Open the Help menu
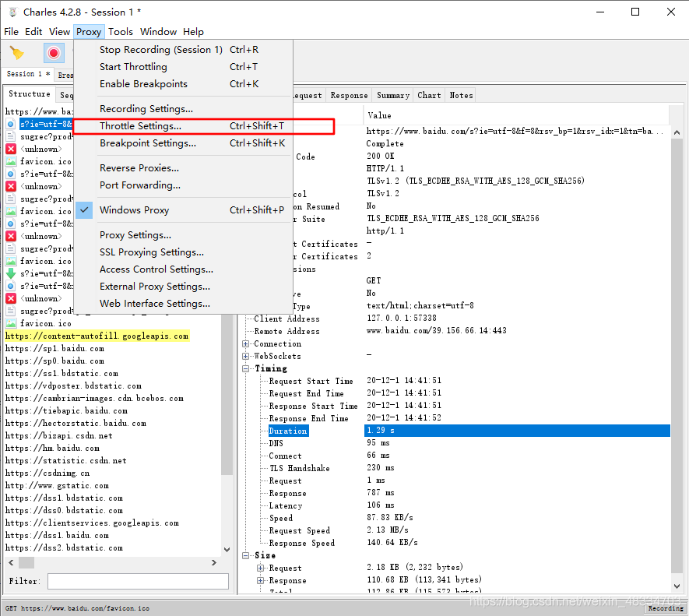The image size is (689, 616). 193,32
